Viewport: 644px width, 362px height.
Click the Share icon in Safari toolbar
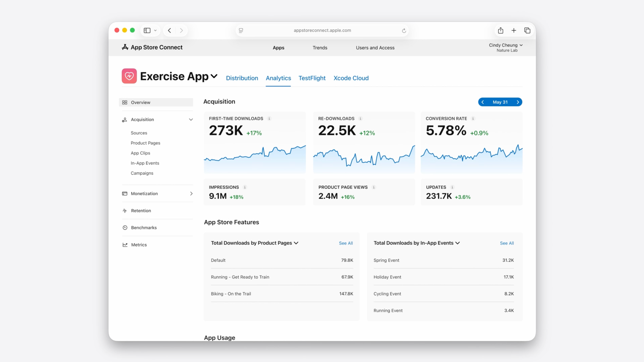point(501,30)
